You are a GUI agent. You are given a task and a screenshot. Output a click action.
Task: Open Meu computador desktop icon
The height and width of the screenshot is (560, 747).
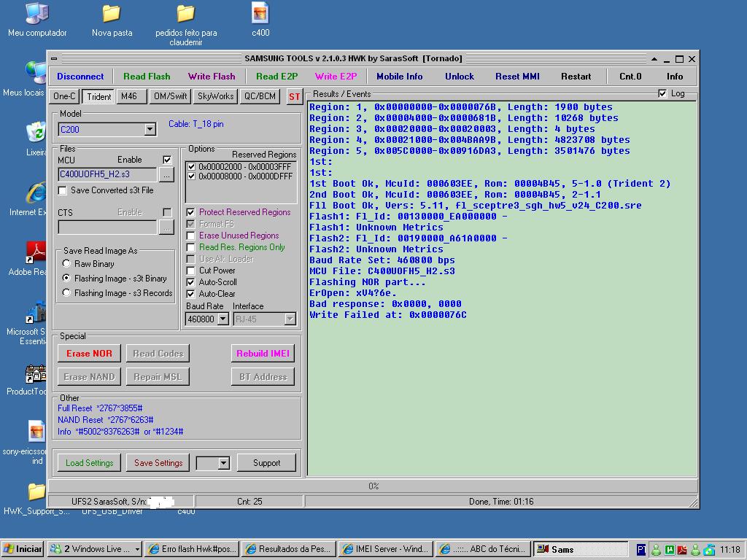coord(37,20)
